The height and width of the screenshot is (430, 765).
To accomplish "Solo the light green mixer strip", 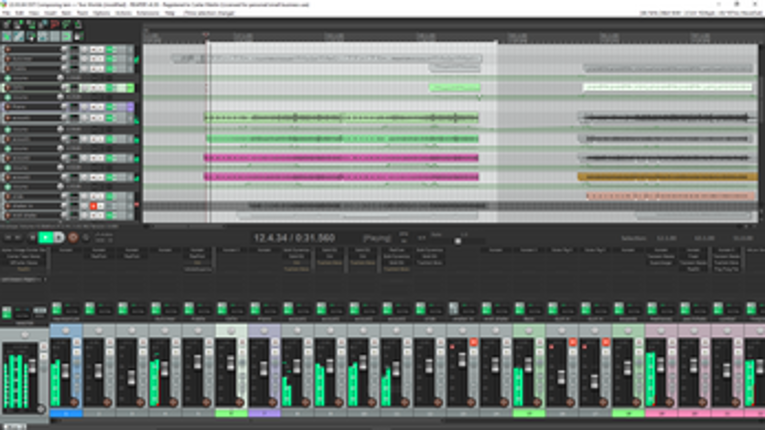I will tap(242, 351).
